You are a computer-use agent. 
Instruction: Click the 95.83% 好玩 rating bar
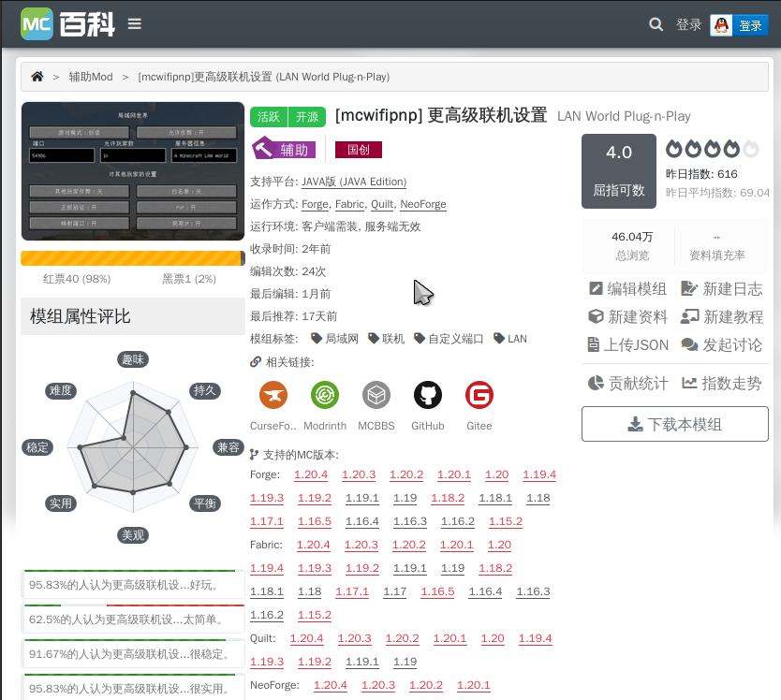(133, 584)
